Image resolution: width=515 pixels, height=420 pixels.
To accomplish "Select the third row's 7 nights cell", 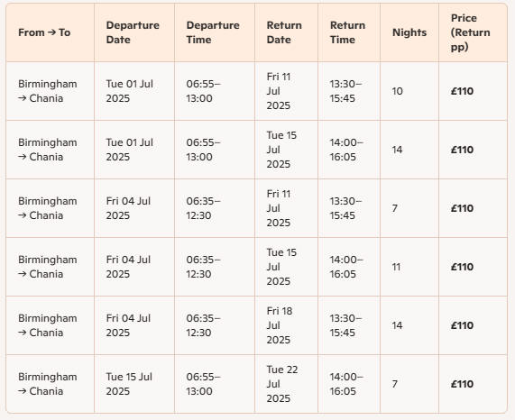I will [x=395, y=208].
